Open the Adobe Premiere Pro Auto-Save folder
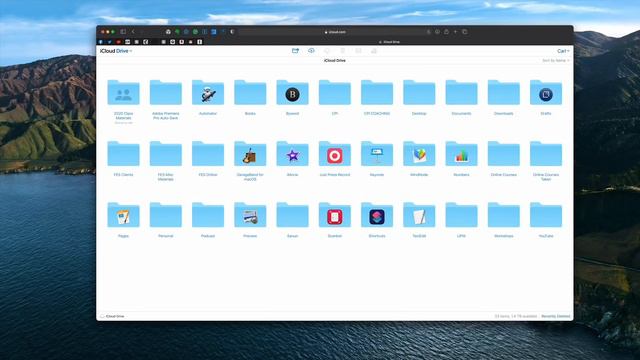The width and height of the screenshot is (640, 360). tap(166, 93)
